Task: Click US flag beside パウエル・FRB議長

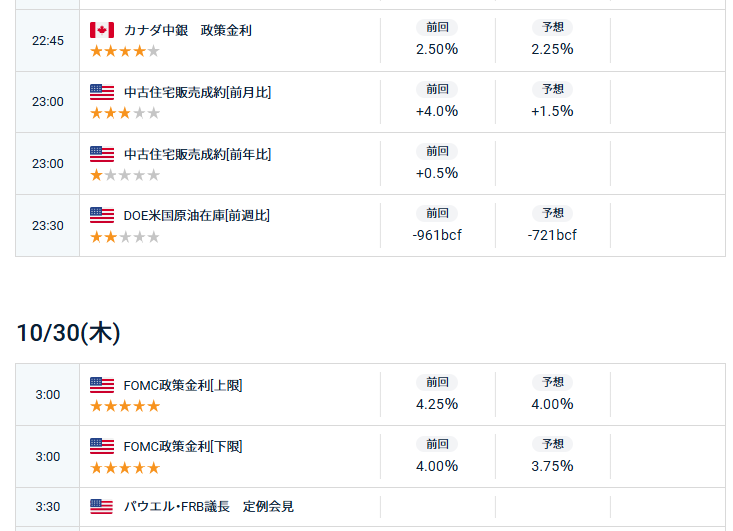Action: (101, 507)
